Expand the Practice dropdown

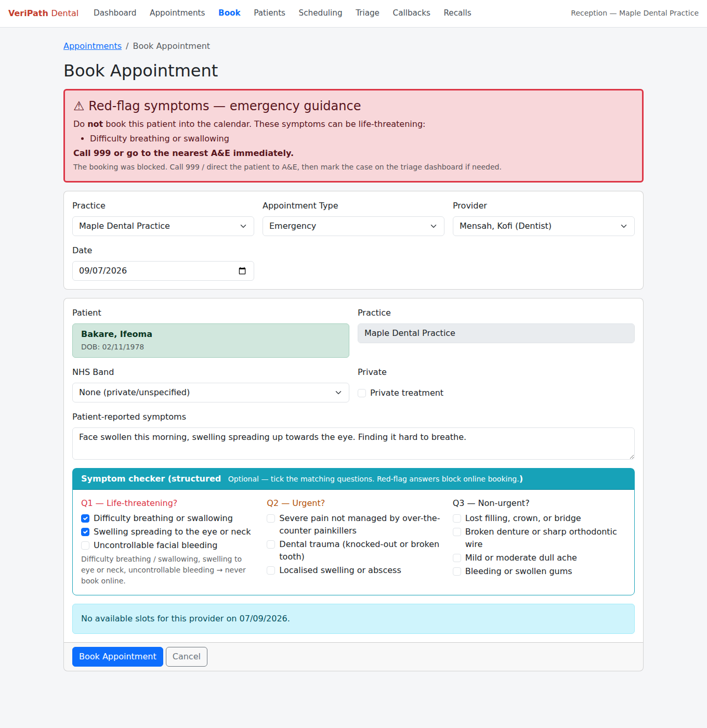click(x=163, y=226)
